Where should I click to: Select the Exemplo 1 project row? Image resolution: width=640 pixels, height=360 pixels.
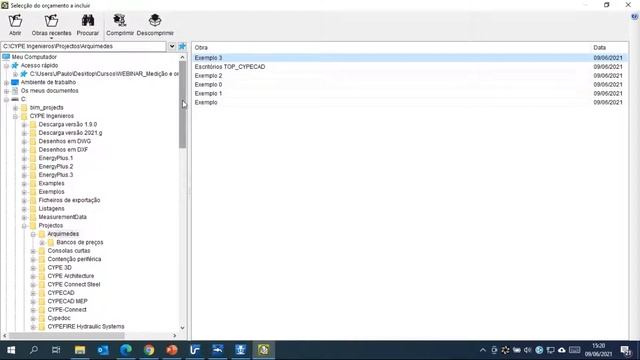[410, 93]
